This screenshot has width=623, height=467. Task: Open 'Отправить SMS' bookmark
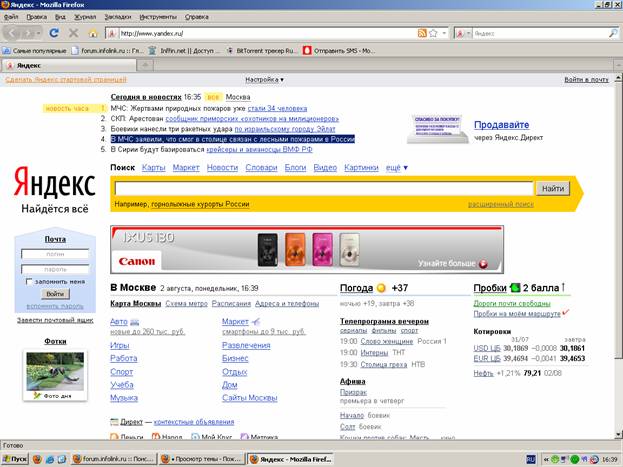coord(339,51)
